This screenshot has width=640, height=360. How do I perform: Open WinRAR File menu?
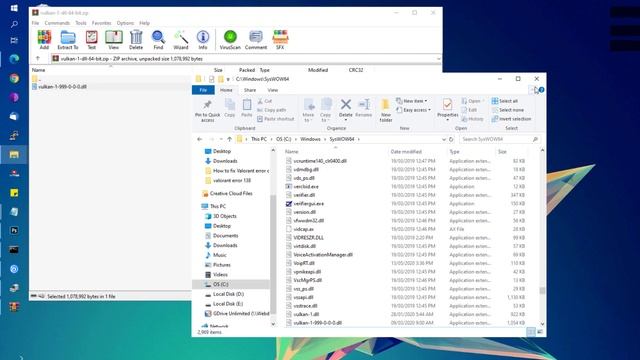pyautogui.click(x=36, y=23)
